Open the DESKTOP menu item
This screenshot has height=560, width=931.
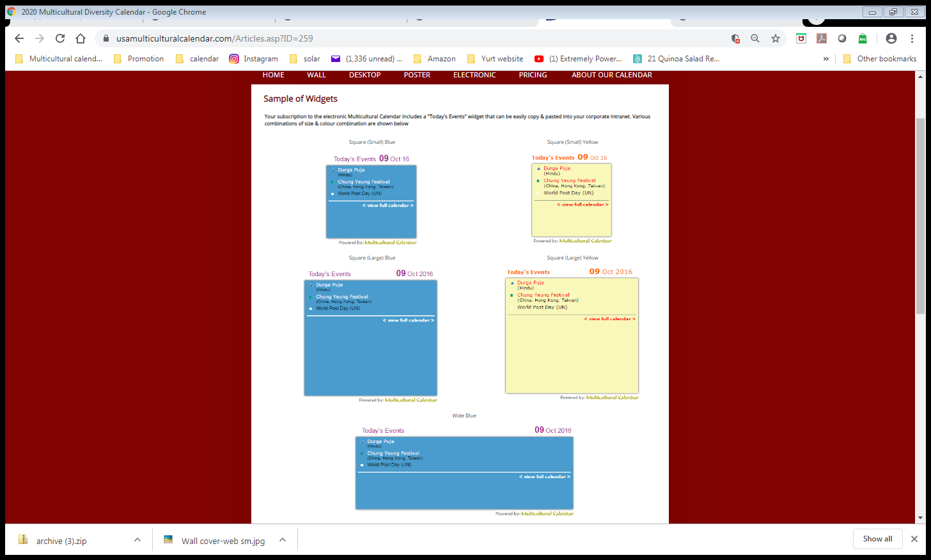point(365,75)
